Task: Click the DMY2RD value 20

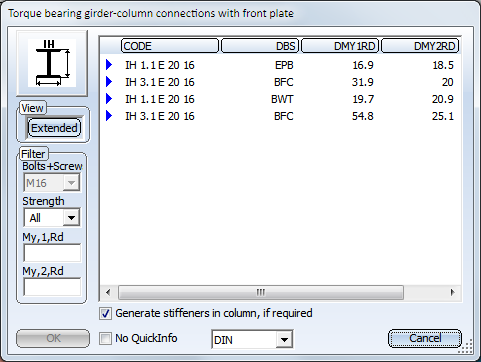Action: tap(448, 82)
